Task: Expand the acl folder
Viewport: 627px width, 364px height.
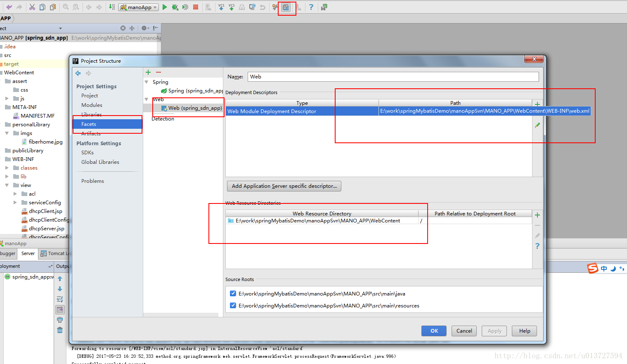Action: tap(15, 194)
